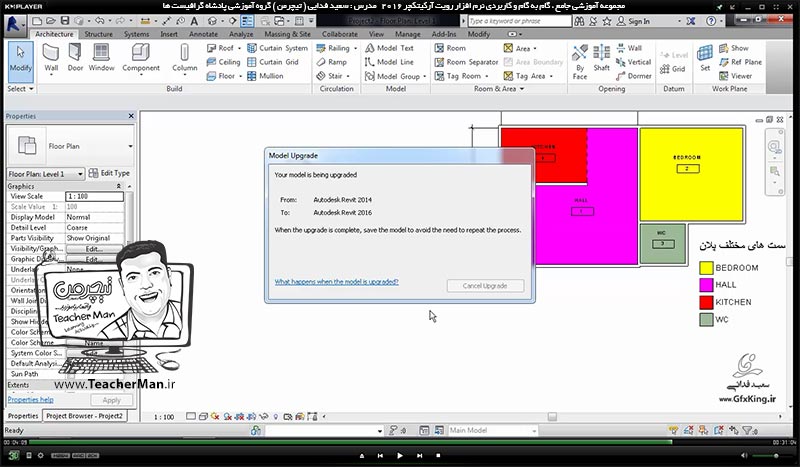Click the Shaft opening tool
This screenshot has width=800, height=467.
coord(602,58)
